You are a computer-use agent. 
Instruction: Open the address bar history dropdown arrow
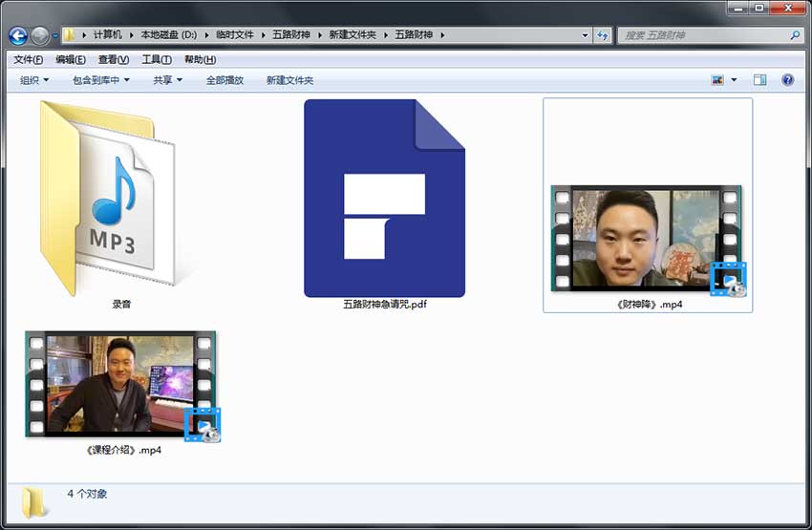click(586, 35)
